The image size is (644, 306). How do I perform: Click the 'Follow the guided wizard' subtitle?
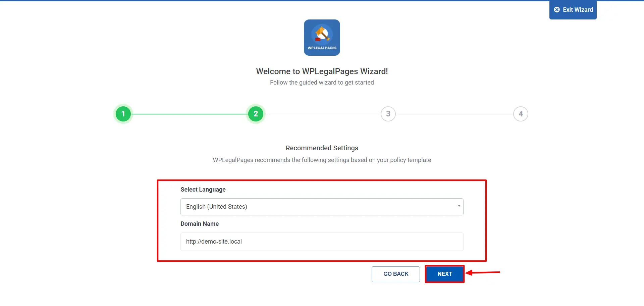pos(322,83)
